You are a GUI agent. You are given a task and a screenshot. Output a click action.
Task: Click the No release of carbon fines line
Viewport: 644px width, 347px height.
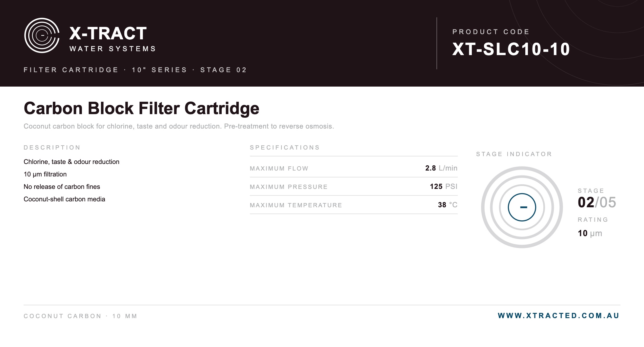click(62, 187)
